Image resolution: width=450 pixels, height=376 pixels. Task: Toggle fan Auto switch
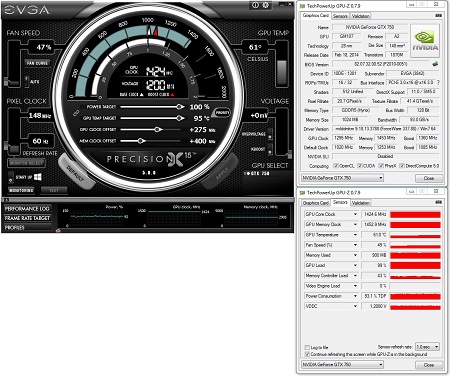click(x=27, y=81)
